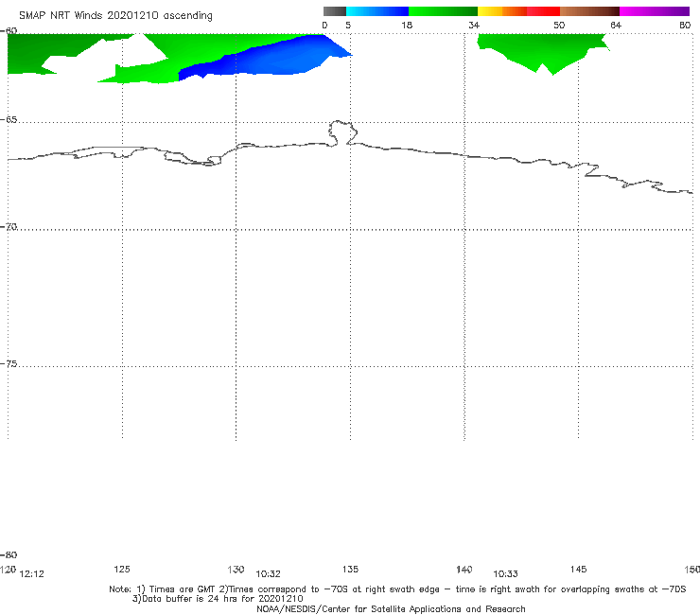700x615 pixels.
Task: Click the colorbar label 18
Action: coord(407,25)
